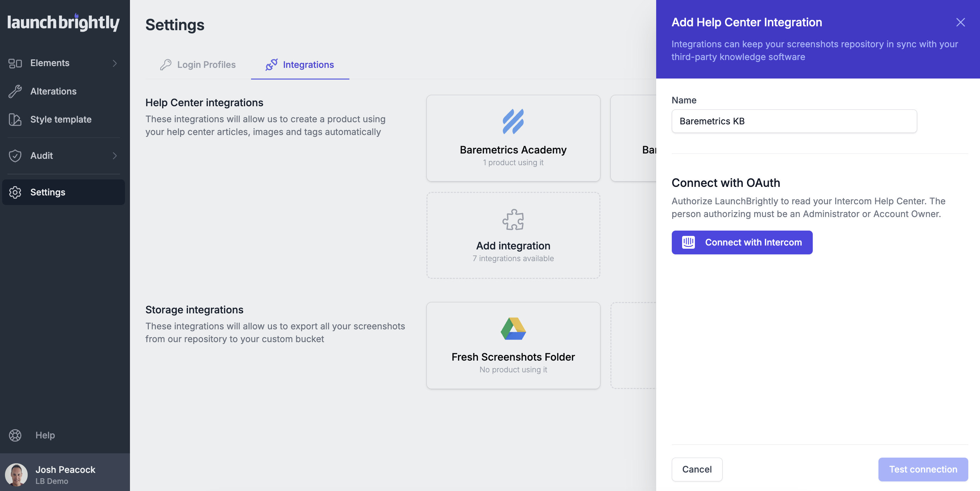Select Settings in the sidebar
Screen dimensions: 980x491
point(64,192)
